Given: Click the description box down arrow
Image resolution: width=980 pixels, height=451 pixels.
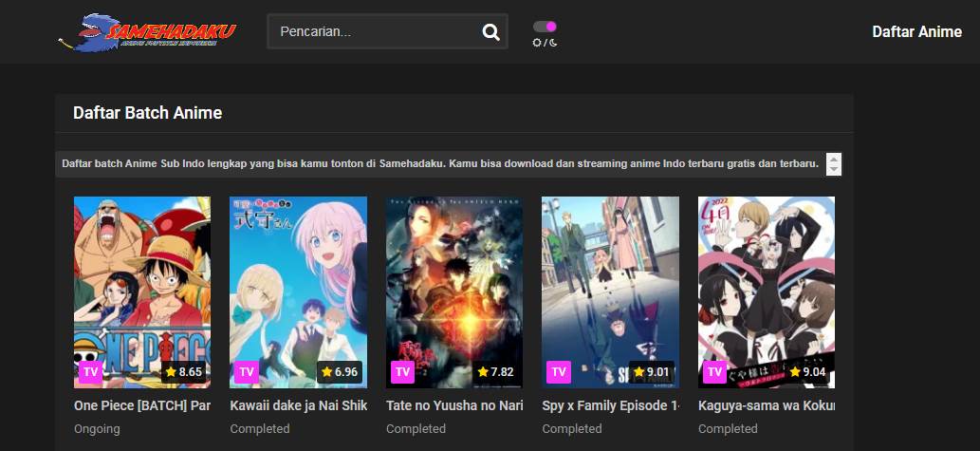Looking at the screenshot, I should pos(834,170).
